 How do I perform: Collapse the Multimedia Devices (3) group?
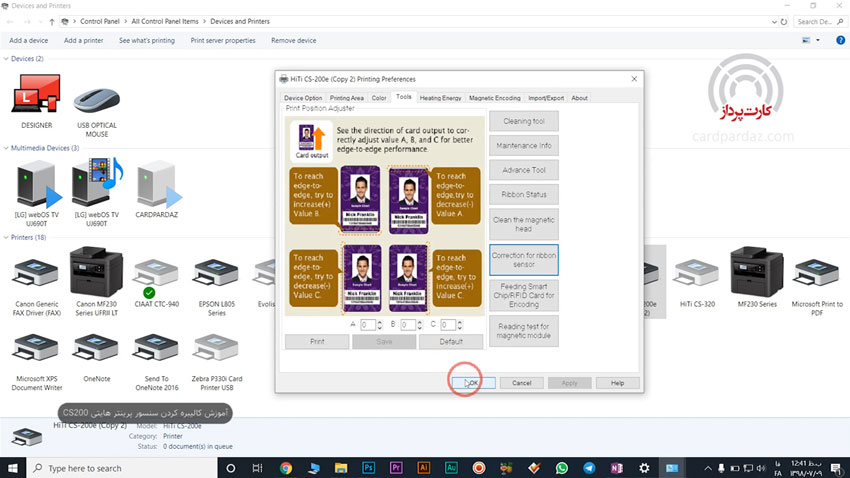click(6, 148)
